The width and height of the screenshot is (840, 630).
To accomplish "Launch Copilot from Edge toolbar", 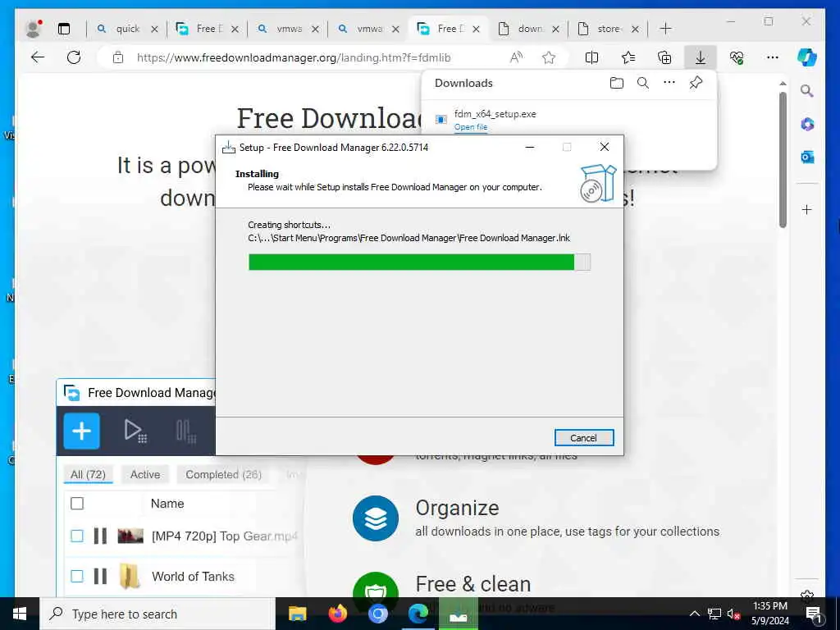I will (807, 57).
